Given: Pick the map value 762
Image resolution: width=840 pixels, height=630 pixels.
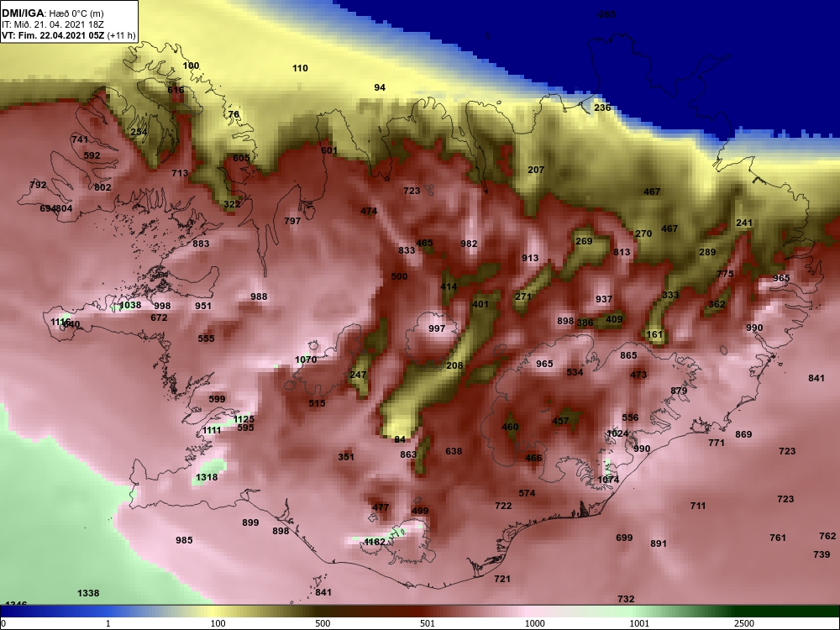Looking at the screenshot, I should pyautogui.click(x=827, y=536).
